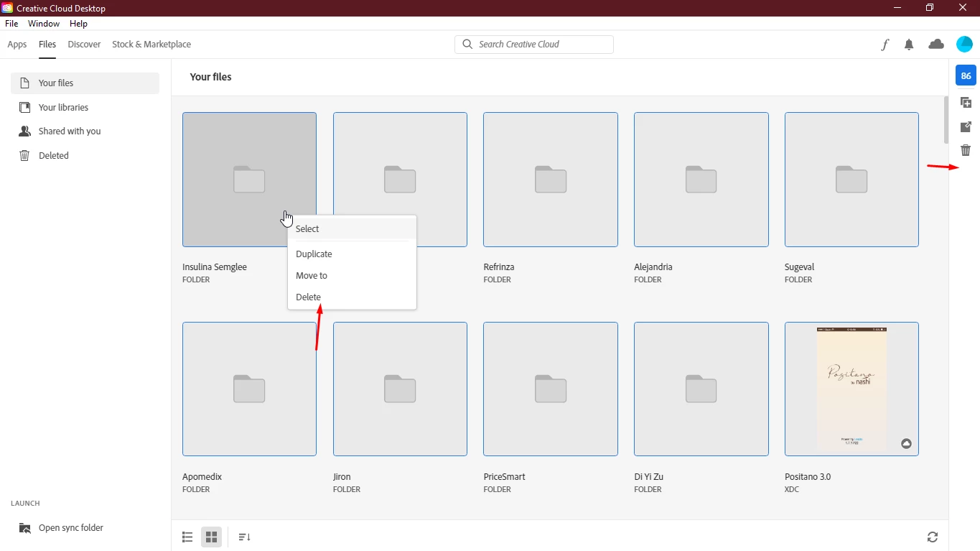
Task: Open Your libraries in the sidebar
Action: pyautogui.click(x=85, y=107)
